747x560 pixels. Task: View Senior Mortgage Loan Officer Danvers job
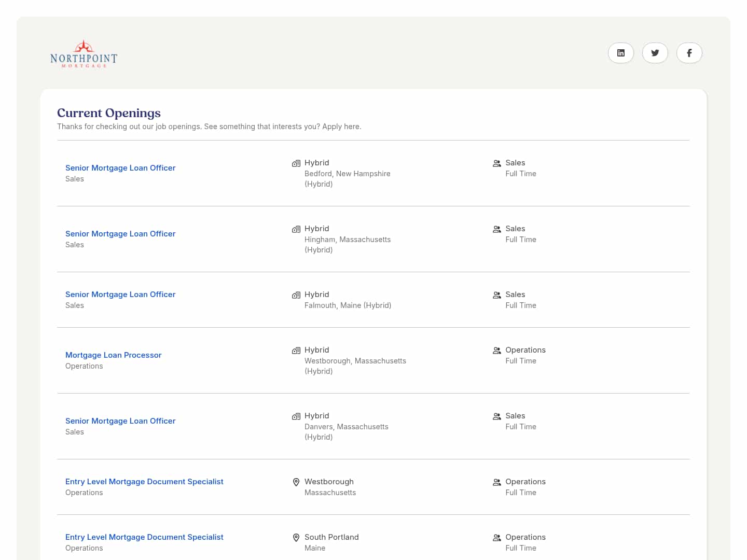click(x=120, y=421)
